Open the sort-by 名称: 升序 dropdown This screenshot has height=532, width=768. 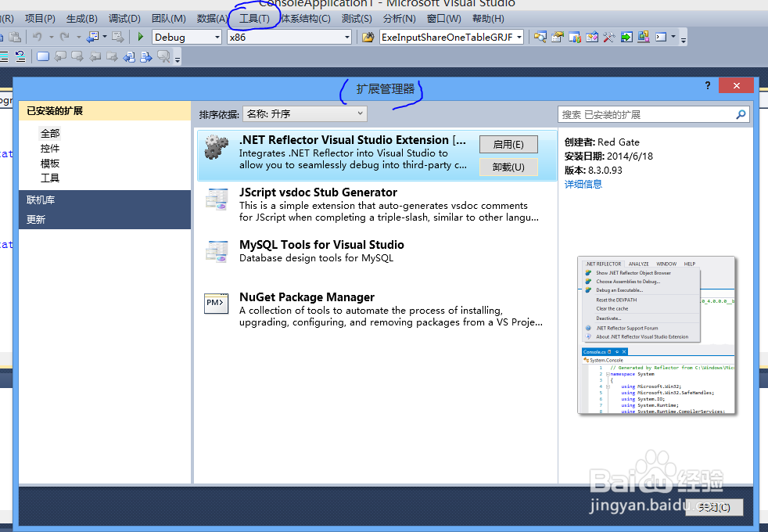pos(305,114)
